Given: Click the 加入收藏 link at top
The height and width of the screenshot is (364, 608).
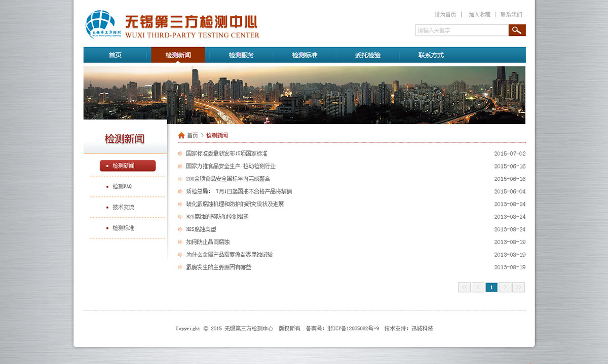Looking at the screenshot, I should pos(479,15).
